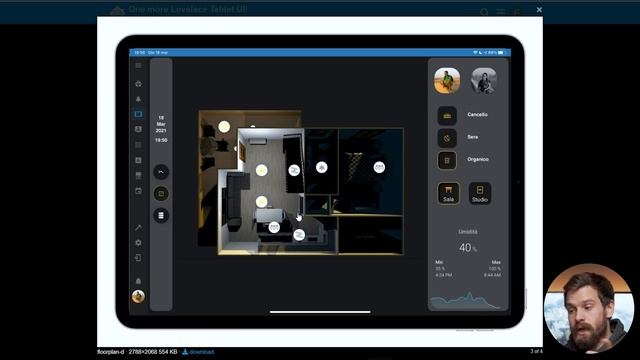Toggle the lower ceiling light in the living room
Screen dimensions: 640x360
click(262, 201)
